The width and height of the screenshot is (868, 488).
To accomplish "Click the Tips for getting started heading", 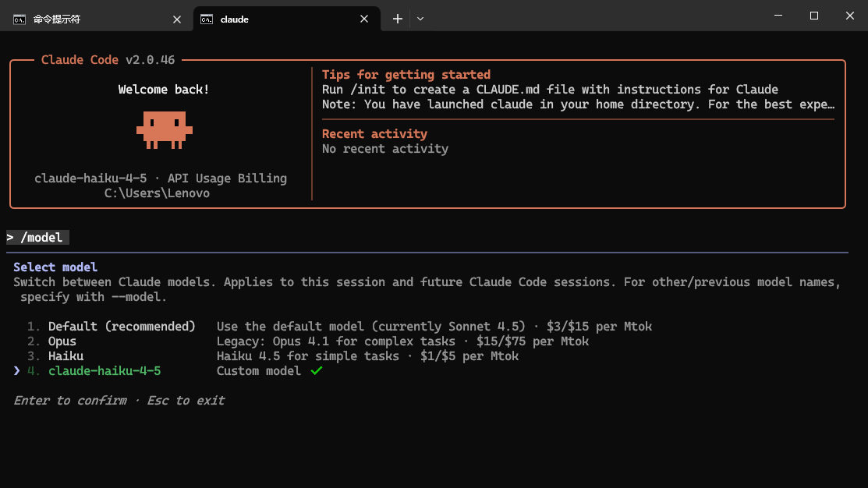I will [x=406, y=75].
